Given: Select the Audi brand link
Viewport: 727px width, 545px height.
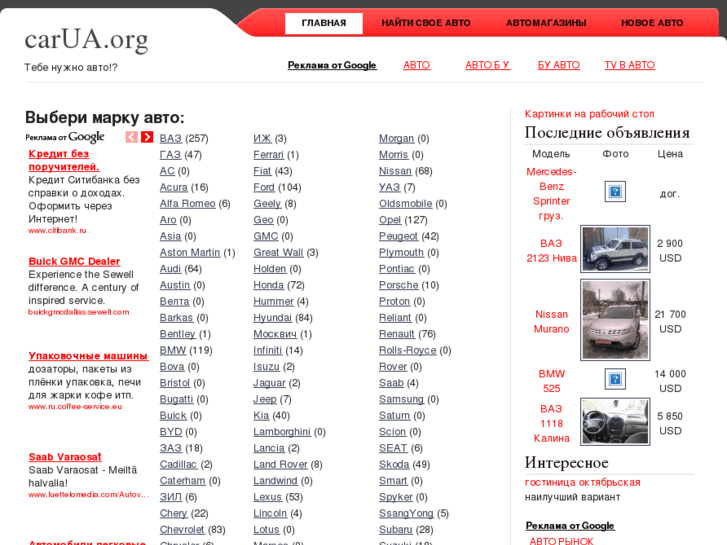Looking at the screenshot, I should pyautogui.click(x=170, y=269).
